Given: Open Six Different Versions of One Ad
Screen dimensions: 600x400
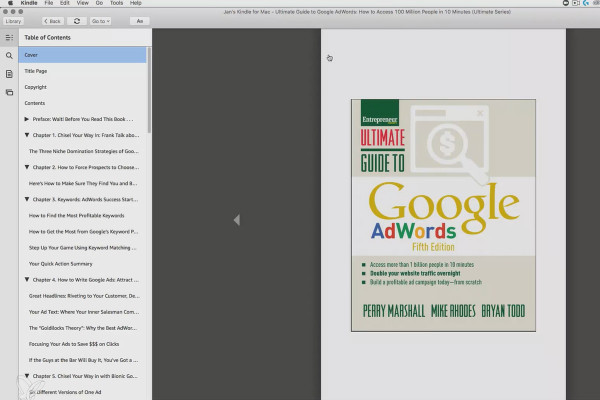Looking at the screenshot, I should pyautogui.click(x=65, y=392).
